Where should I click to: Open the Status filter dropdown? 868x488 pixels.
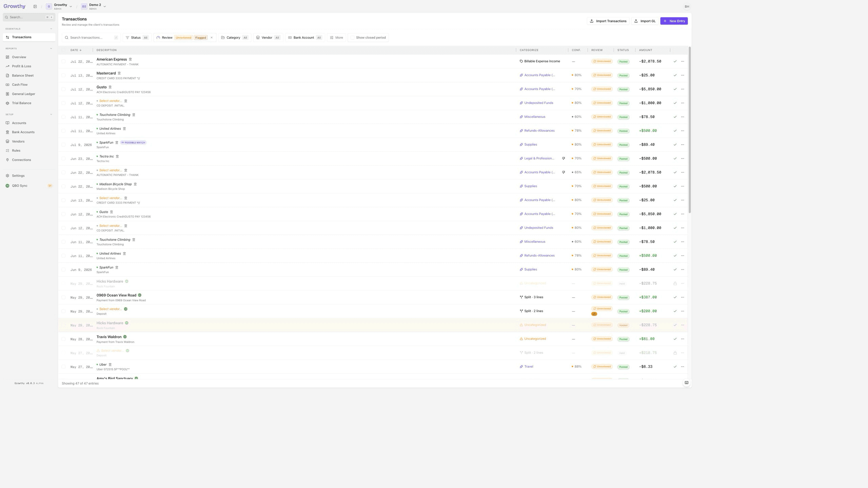click(137, 38)
